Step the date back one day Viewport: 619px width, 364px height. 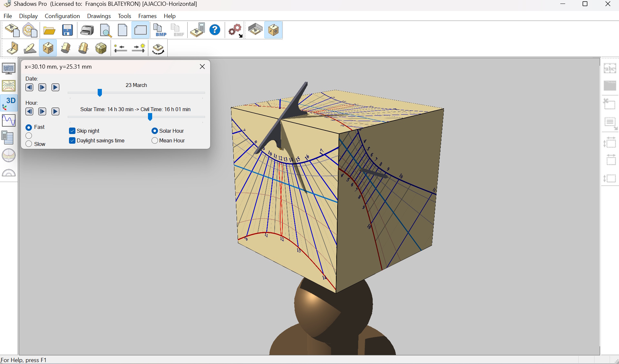click(x=29, y=87)
